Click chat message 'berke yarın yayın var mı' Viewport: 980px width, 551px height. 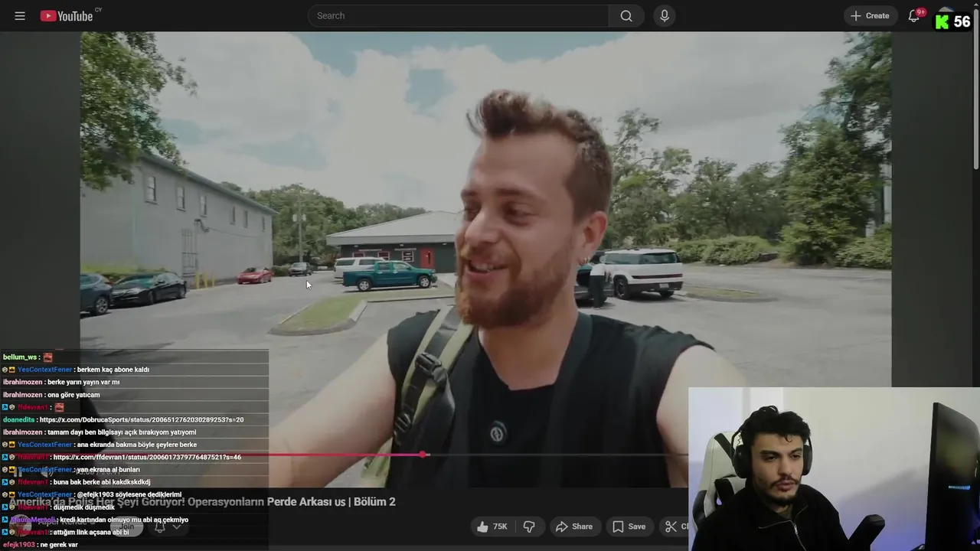click(83, 383)
